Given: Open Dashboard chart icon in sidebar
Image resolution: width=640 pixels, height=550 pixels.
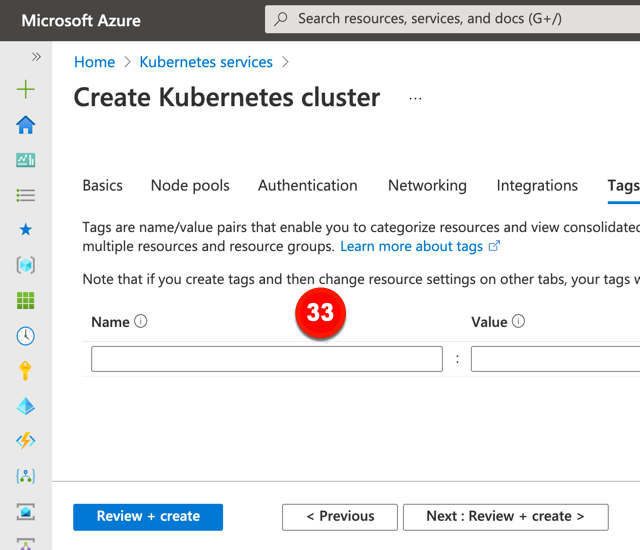Looking at the screenshot, I should [x=26, y=160].
